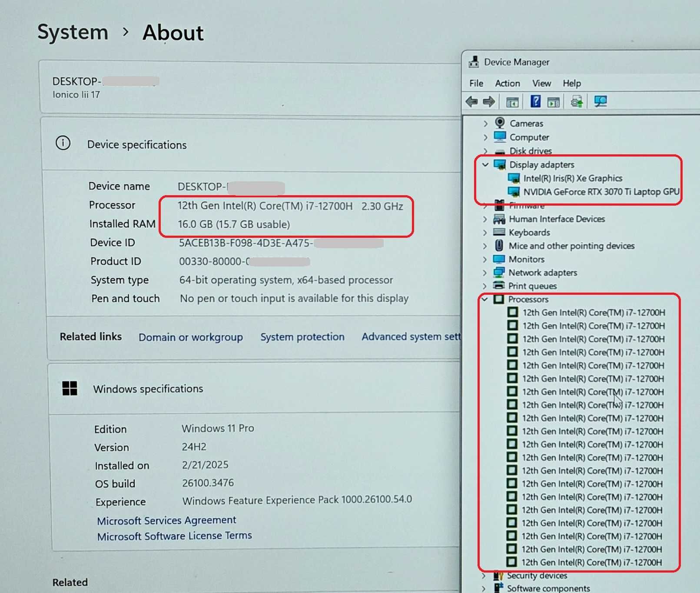The width and height of the screenshot is (700, 593).
Task: Click the 'Windows 11 Pro' edition value
Action: point(218,428)
